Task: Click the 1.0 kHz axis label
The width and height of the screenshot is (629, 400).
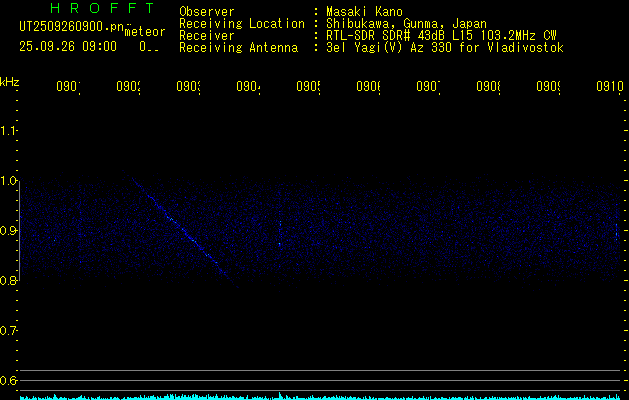Action: point(8,181)
